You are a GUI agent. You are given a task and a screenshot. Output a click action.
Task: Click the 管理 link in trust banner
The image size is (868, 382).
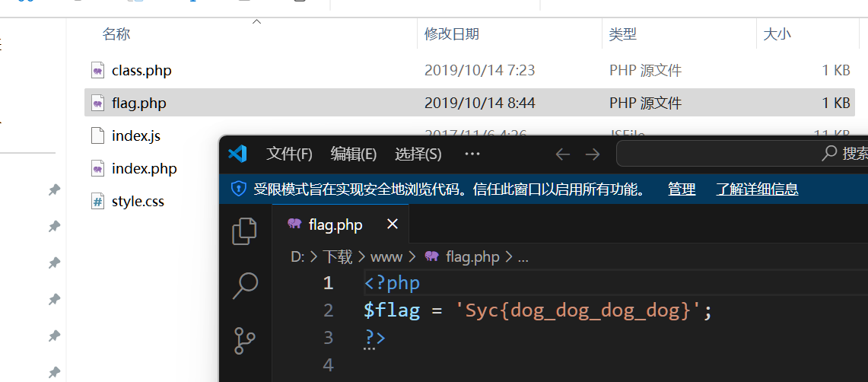[682, 189]
